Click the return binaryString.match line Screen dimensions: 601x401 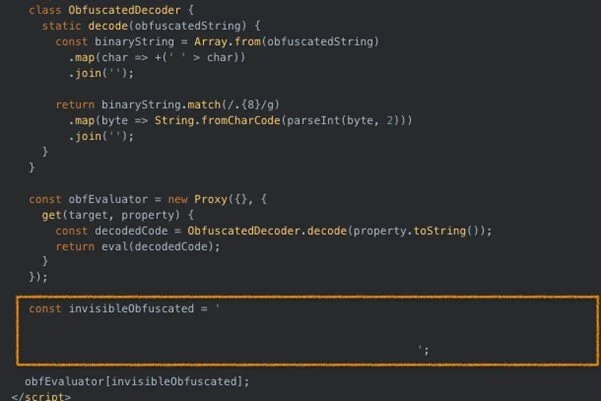coord(168,105)
